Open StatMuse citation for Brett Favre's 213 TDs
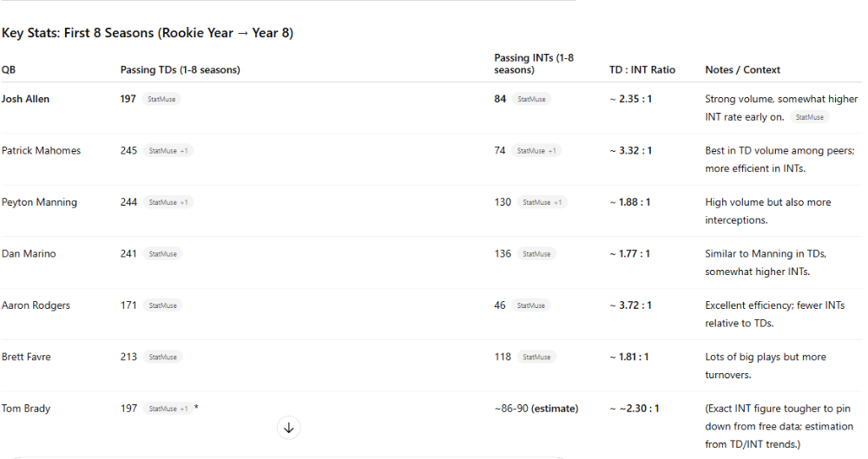This screenshot has height=459, width=868. [163, 357]
